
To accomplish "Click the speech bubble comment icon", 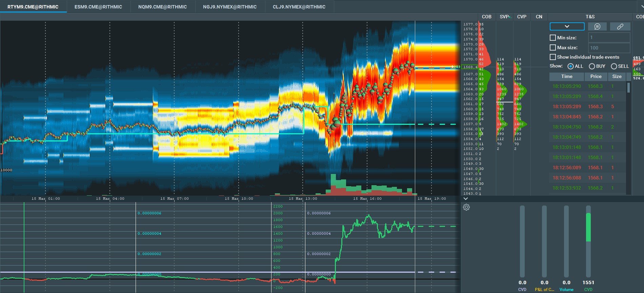I will [597, 26].
